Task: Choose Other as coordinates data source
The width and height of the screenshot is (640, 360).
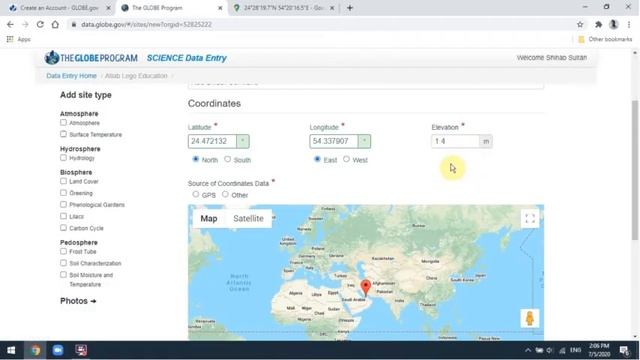Action: [x=225, y=194]
